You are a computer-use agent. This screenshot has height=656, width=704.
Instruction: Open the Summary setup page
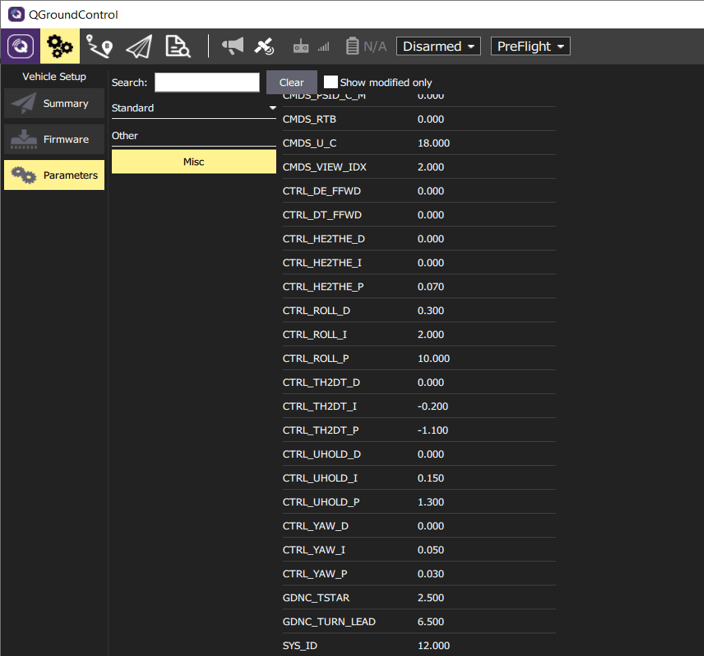[54, 103]
